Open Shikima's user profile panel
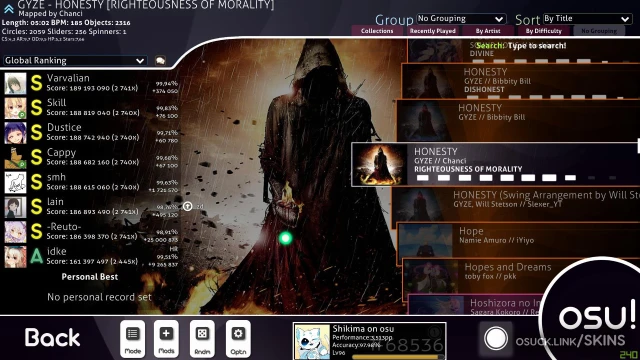 click(369, 341)
